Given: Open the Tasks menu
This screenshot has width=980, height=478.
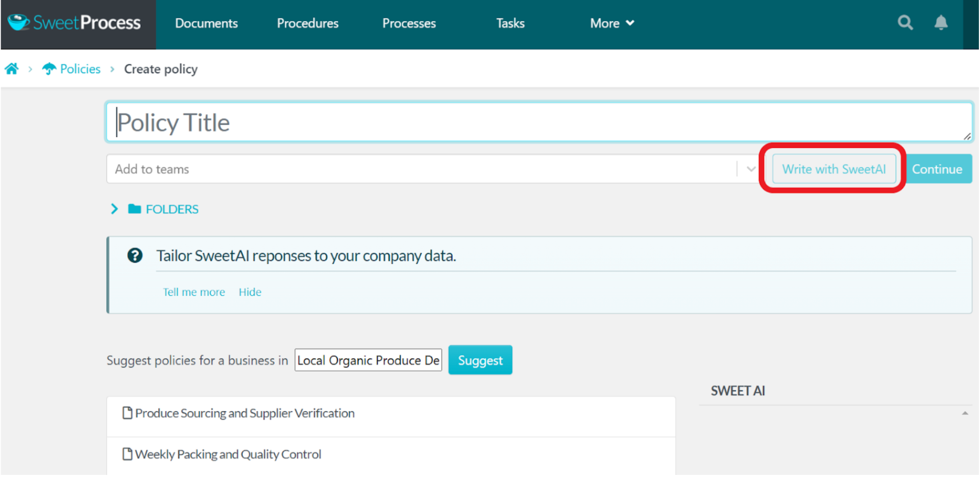Looking at the screenshot, I should (x=510, y=23).
